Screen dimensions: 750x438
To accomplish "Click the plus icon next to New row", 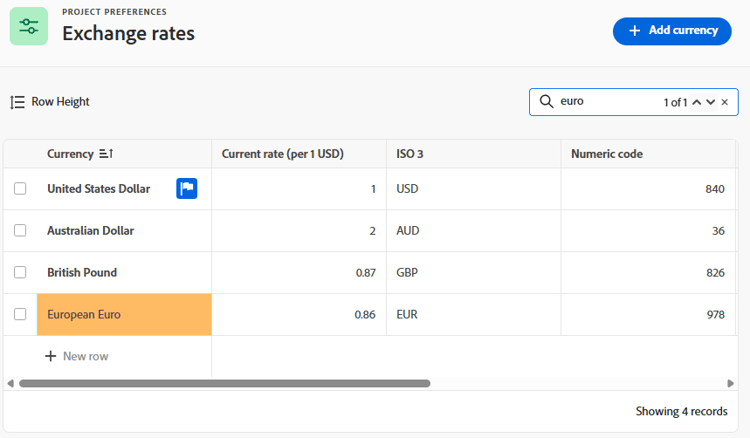I will pos(51,356).
